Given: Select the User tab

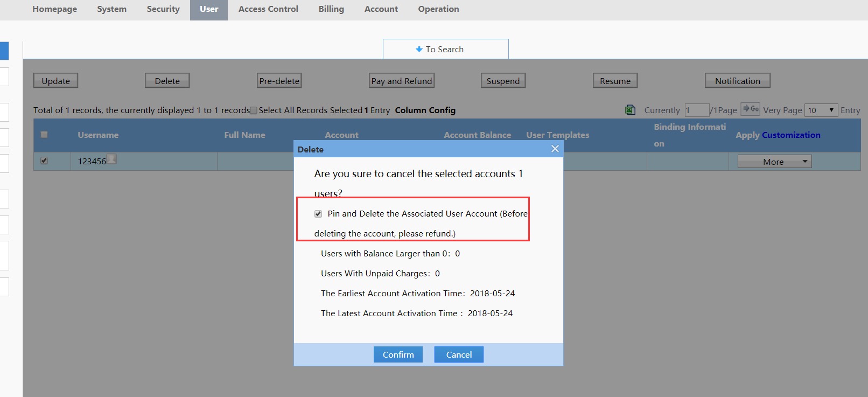Looking at the screenshot, I should tap(209, 10).
